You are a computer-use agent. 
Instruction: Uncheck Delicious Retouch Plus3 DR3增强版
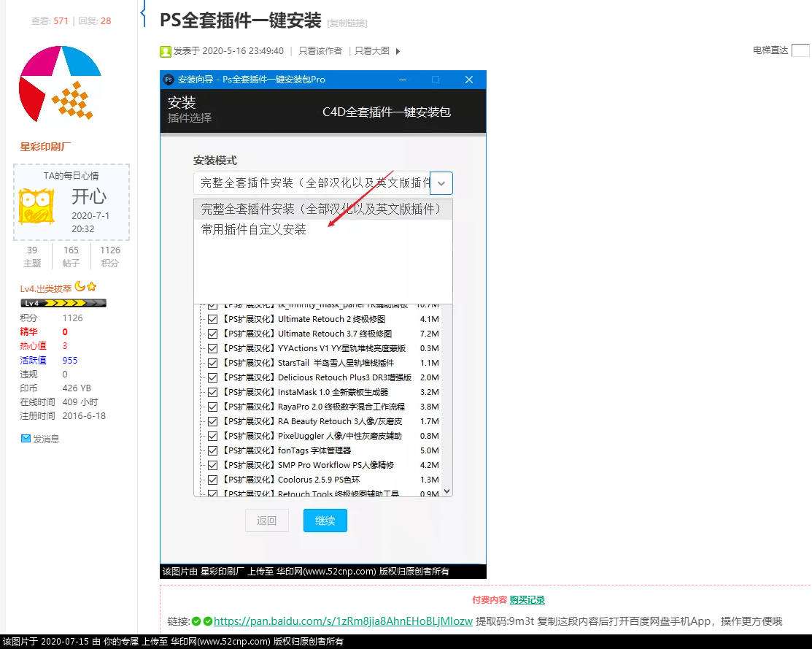(x=212, y=377)
